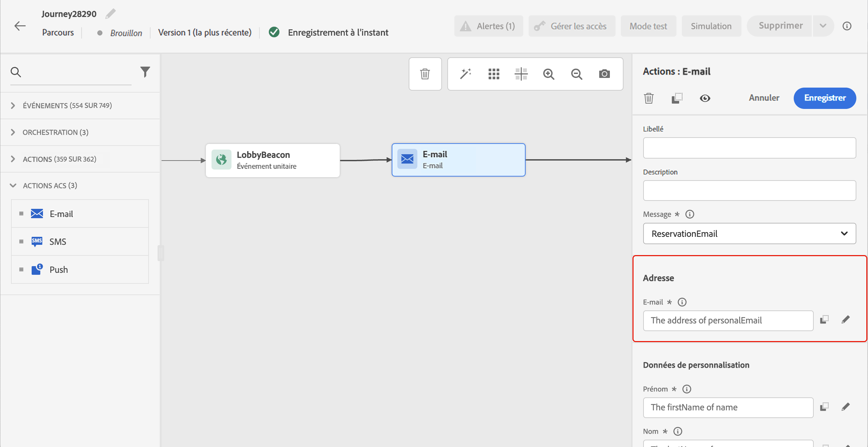Click the Enregistrer button

pos(824,98)
